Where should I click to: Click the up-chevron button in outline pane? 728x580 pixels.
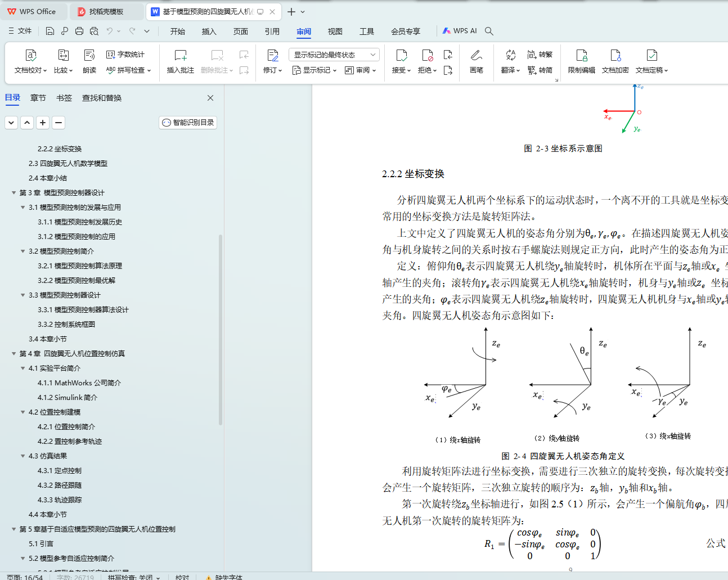[27, 122]
